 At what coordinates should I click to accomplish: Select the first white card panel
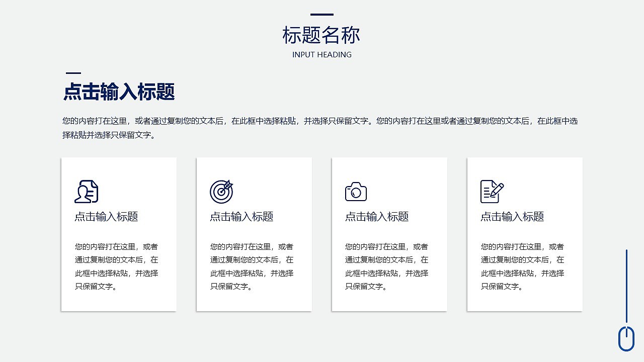119,234
